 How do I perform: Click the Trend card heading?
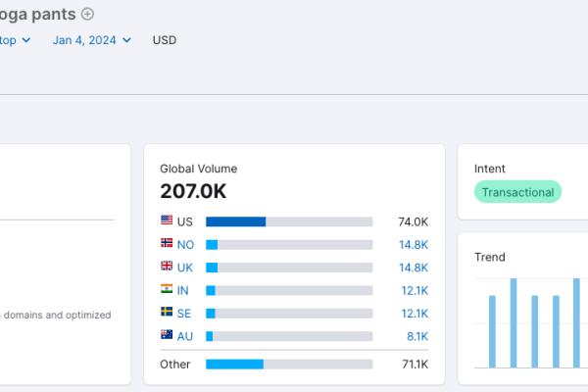coord(490,257)
